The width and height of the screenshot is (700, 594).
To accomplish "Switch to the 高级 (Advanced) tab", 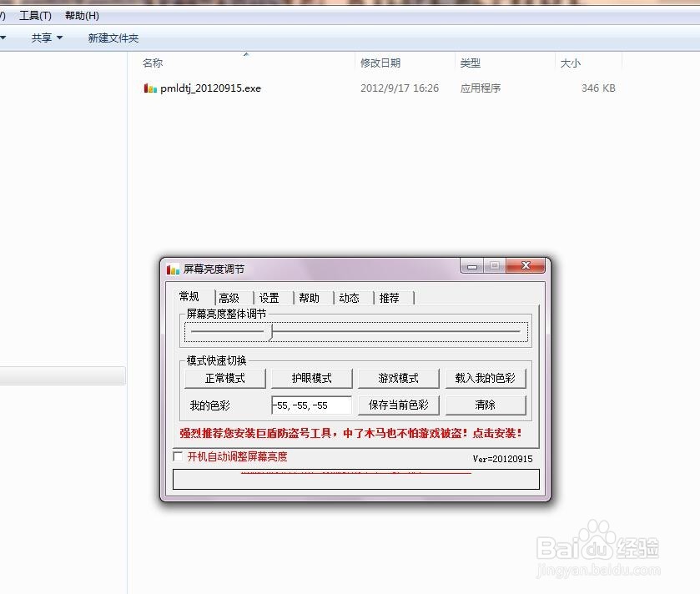I will (229, 297).
